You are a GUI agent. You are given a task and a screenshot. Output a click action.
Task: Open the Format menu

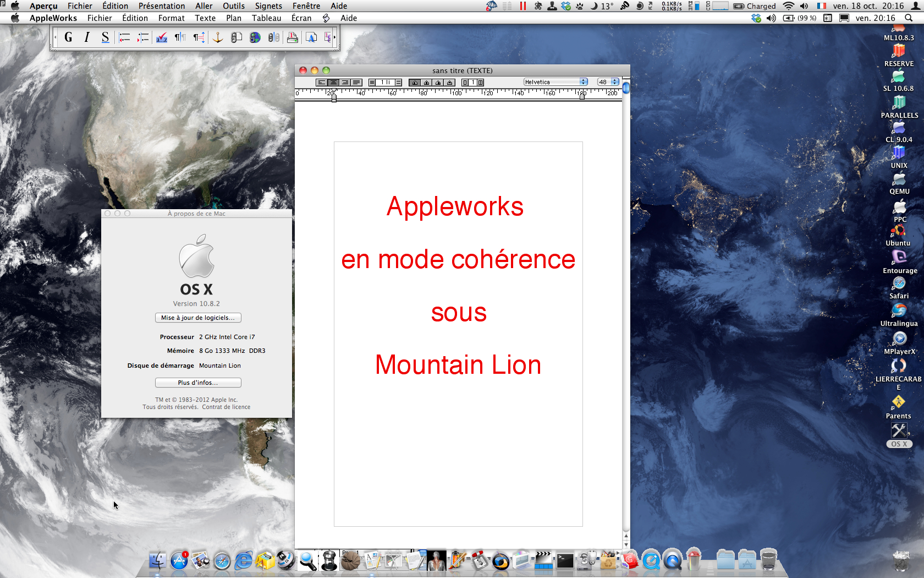pos(171,18)
